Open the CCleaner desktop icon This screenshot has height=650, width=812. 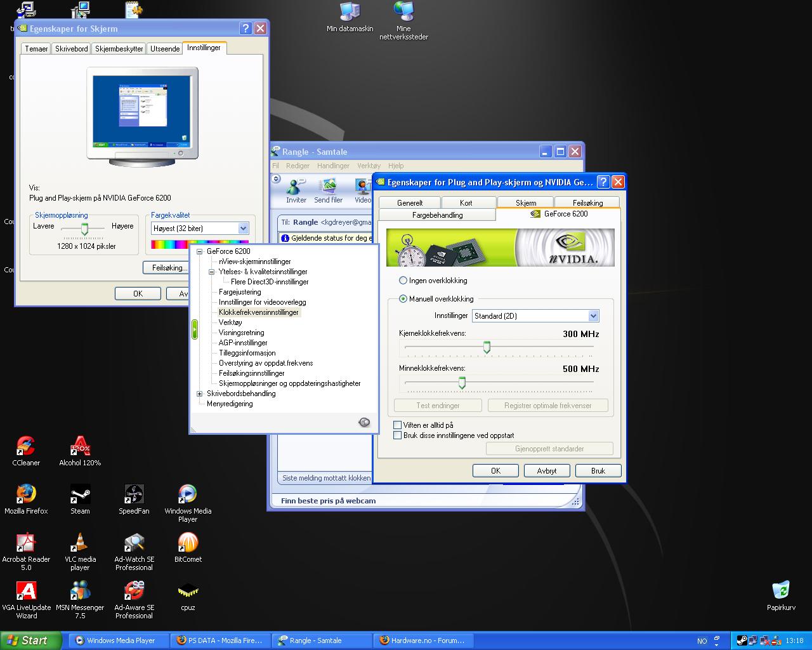(26, 446)
